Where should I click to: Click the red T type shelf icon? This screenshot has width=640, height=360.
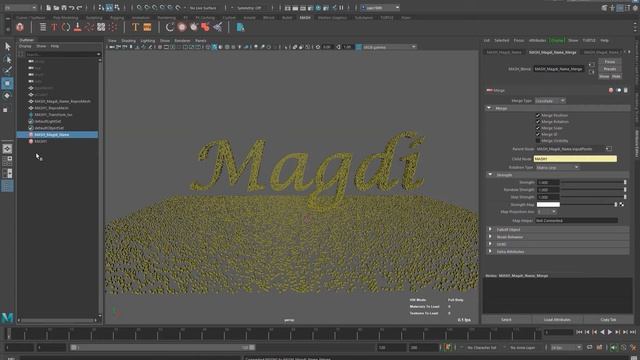pyautogui.click(x=54, y=27)
